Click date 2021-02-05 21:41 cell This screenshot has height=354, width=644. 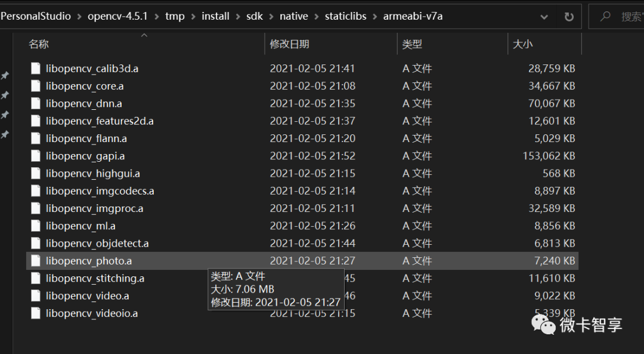[312, 68]
